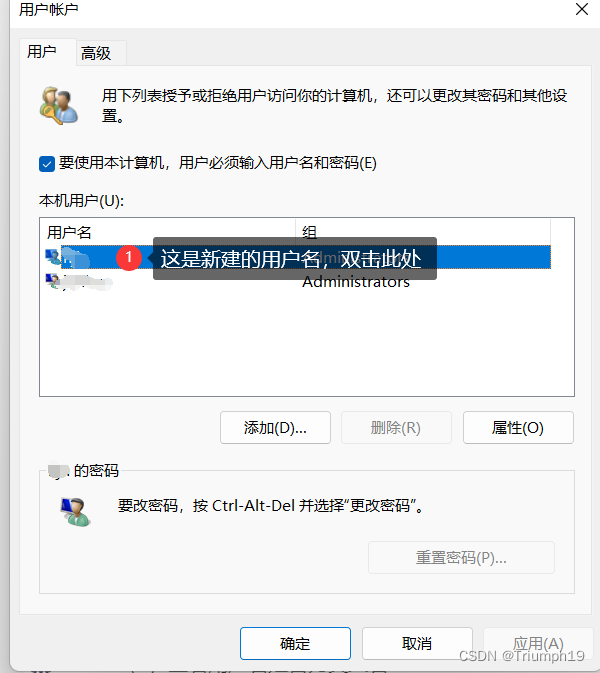This screenshot has width=600, height=673.
Task: Confirm with the 确定 button
Action: point(295,643)
